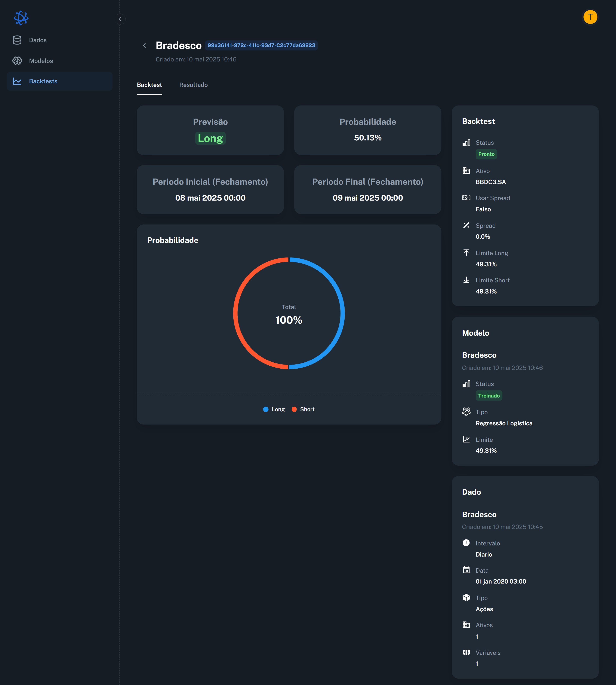Click the Limite Long up-arrow icon
This screenshot has height=685, width=616.
(x=466, y=252)
